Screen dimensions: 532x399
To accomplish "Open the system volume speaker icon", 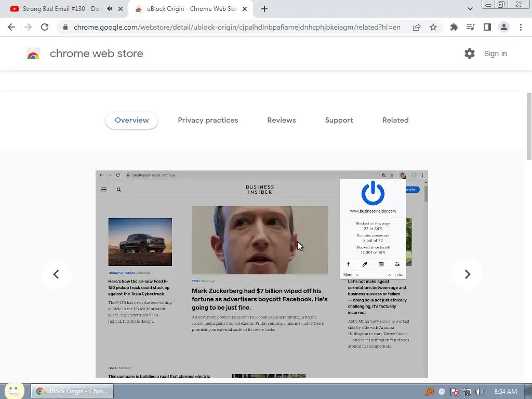I will click(x=479, y=392).
